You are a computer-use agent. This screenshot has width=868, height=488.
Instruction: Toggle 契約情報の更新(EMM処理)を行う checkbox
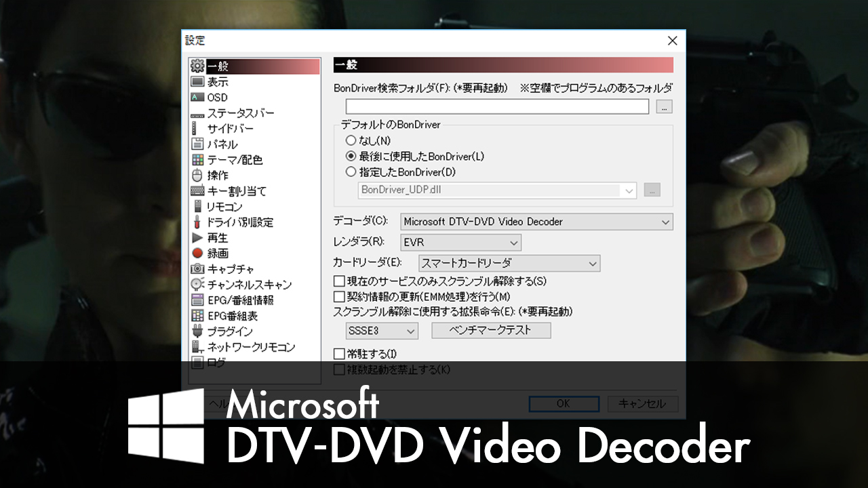340,296
